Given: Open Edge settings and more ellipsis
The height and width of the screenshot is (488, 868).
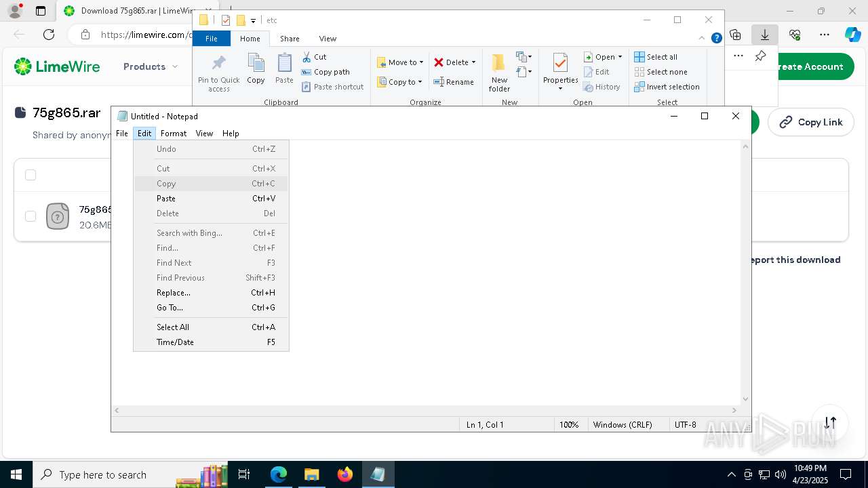Looking at the screenshot, I should 825,35.
